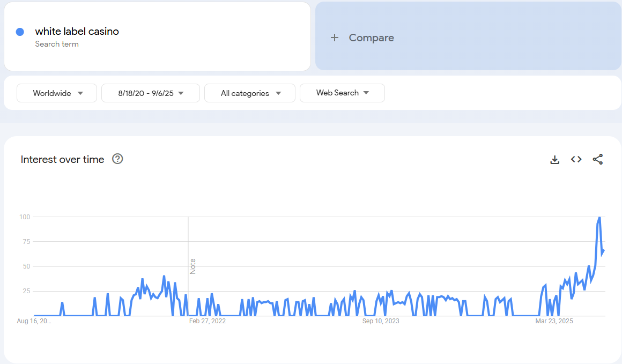Expand the Worldwide region dropdown
The image size is (622, 364).
(x=57, y=93)
